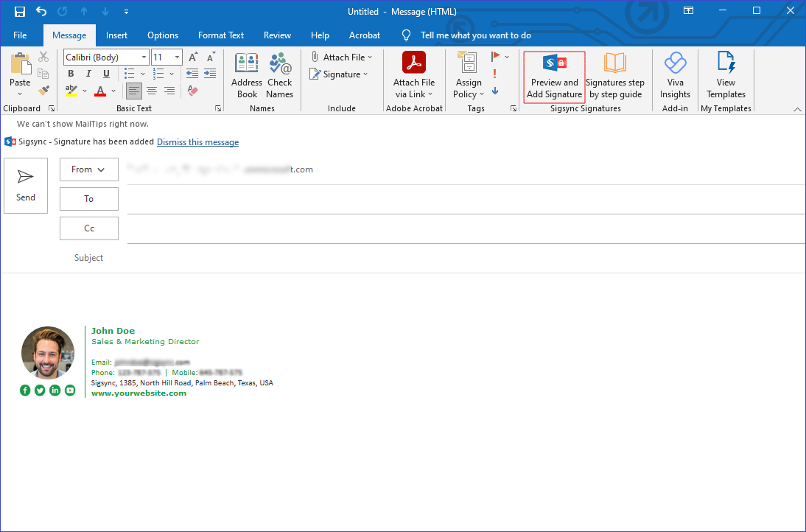Click Preview and Add Signature button
806x532 pixels.
pos(554,76)
